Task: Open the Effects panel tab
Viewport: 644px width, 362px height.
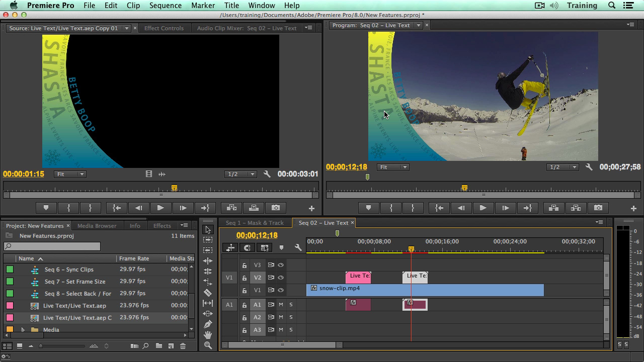Action: click(162, 226)
